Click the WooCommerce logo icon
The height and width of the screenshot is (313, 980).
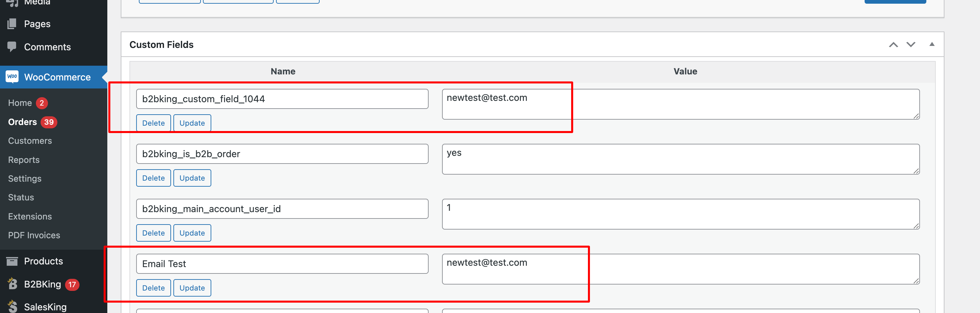12,77
